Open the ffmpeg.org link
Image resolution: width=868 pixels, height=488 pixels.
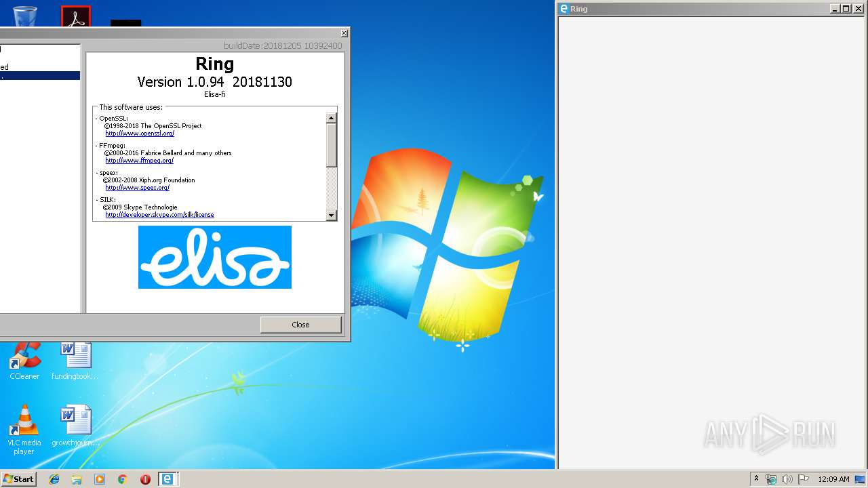coord(139,161)
